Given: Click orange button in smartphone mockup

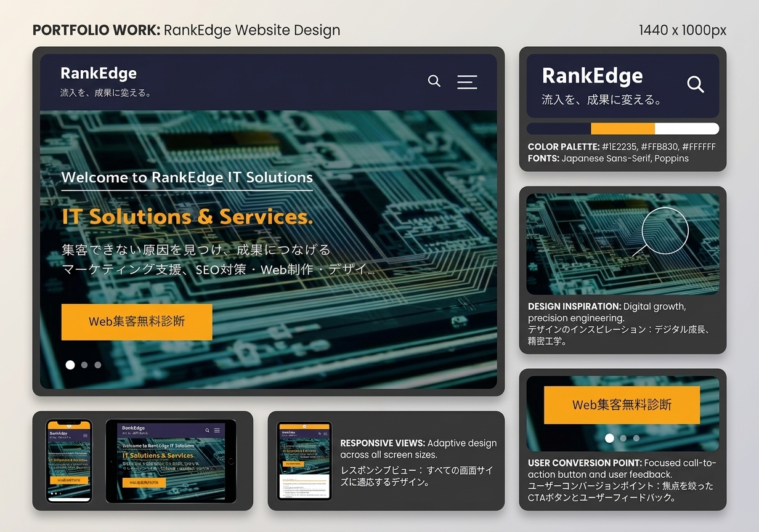Looking at the screenshot, I should pyautogui.click(x=69, y=480).
